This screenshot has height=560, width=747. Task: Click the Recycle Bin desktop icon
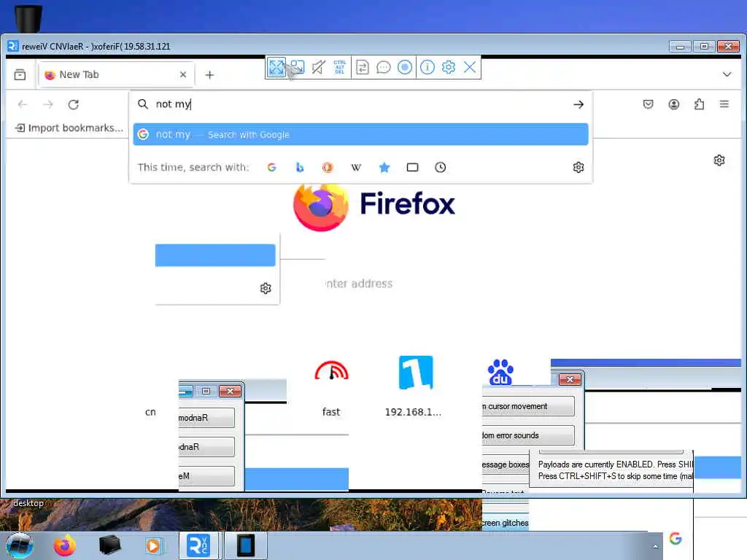[28, 17]
